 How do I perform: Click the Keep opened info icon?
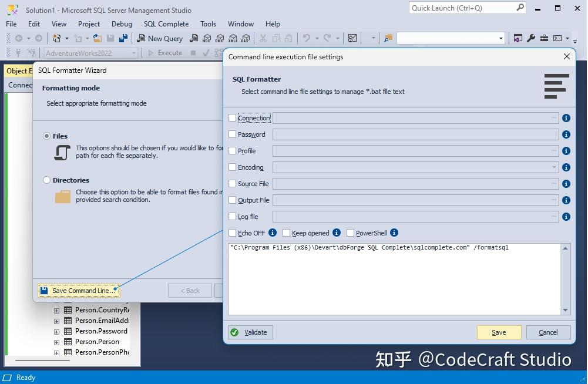(337, 233)
